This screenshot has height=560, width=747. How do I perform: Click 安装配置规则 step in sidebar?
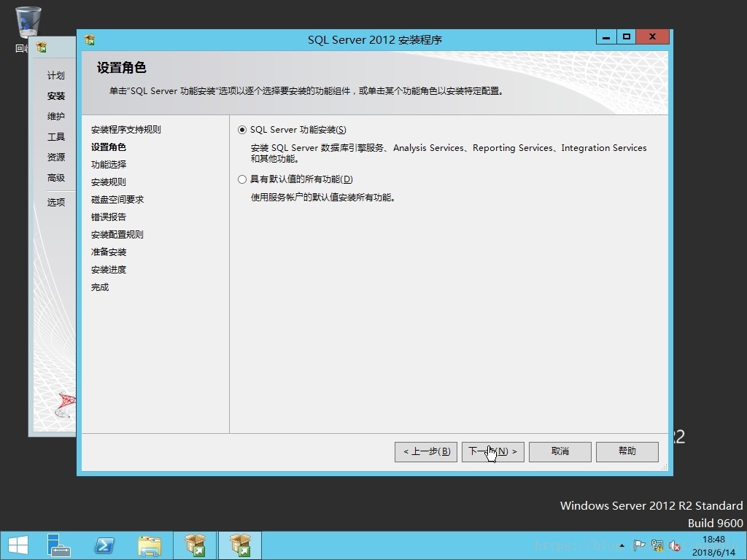[x=117, y=235]
